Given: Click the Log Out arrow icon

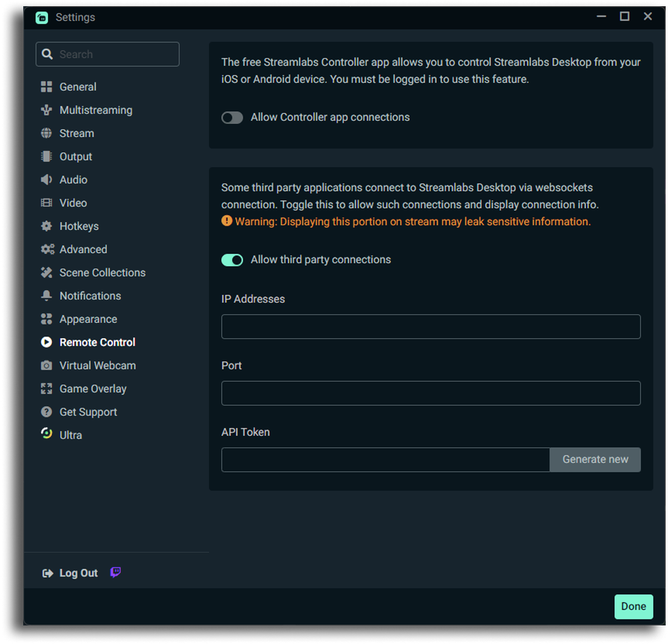Looking at the screenshot, I should pos(48,573).
